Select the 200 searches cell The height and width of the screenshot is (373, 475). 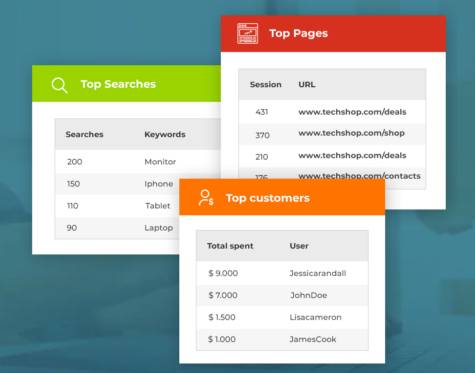coord(75,162)
